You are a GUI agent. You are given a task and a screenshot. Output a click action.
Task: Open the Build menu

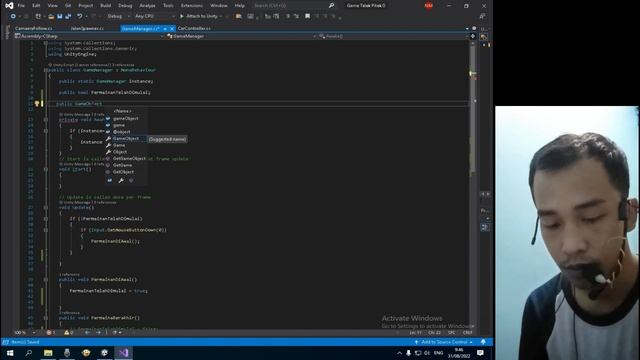pyautogui.click(x=106, y=6)
